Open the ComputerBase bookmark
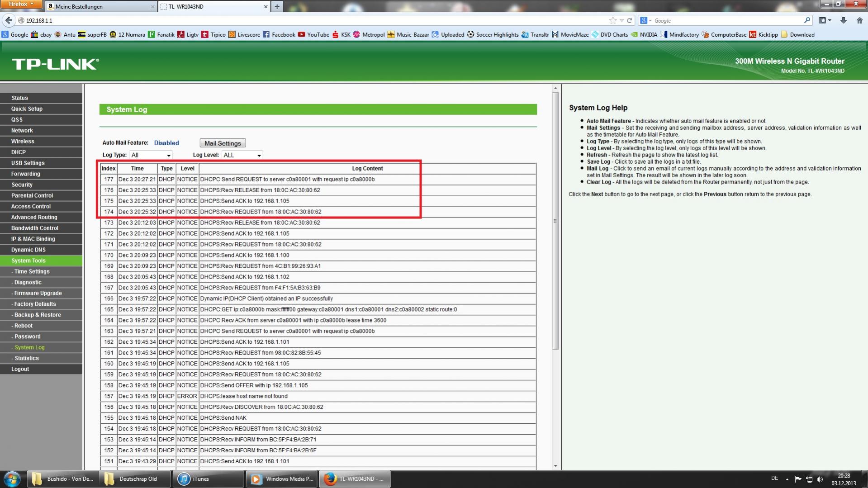Viewport: 868px width, 488px height. click(x=724, y=34)
